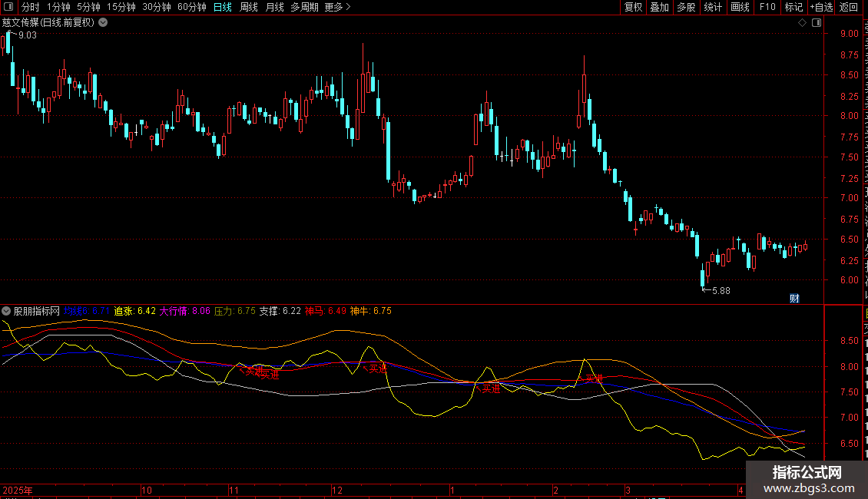
Task: Click the panel layout icon at top-left
Action: click(8, 8)
